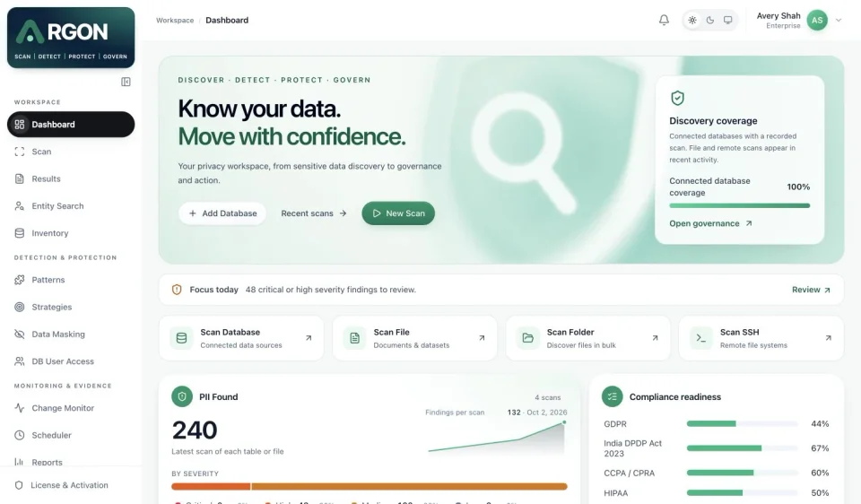Open notifications bell

(664, 21)
